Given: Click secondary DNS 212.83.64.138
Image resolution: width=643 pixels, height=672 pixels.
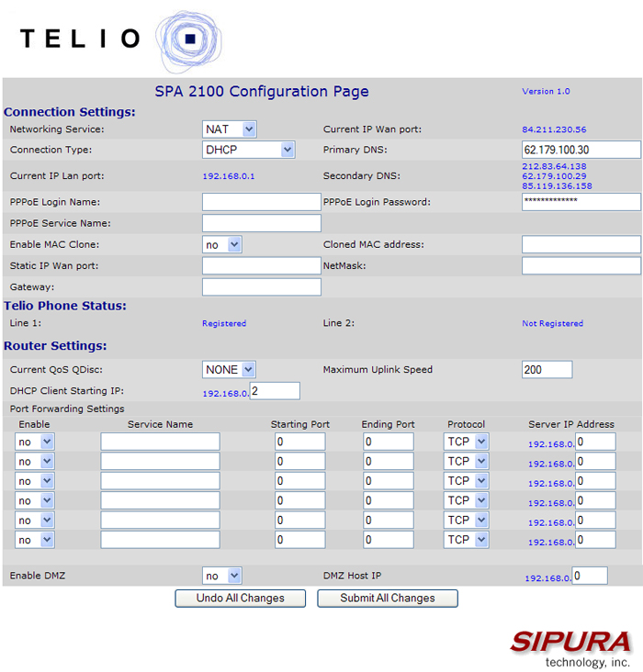Looking at the screenshot, I should click(554, 166).
